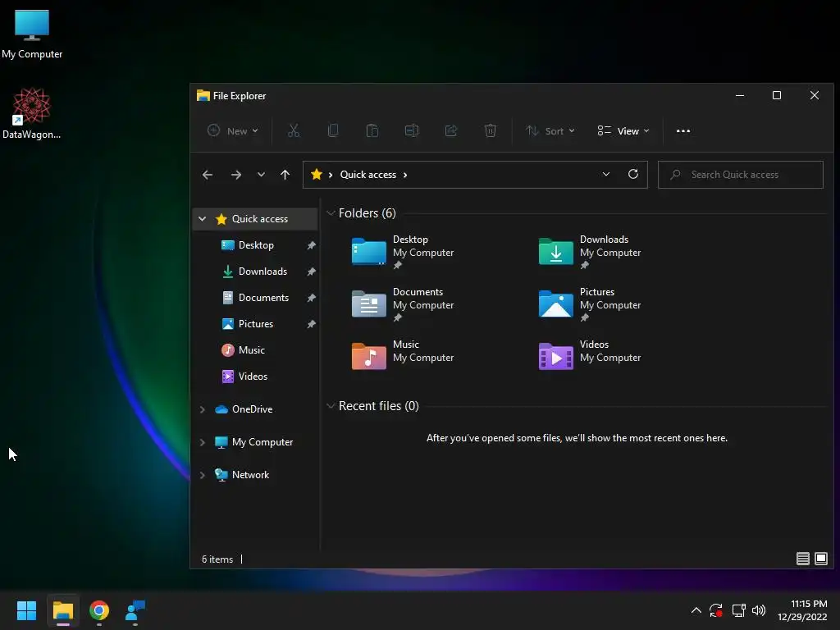Open the Pictures folder tile

click(x=590, y=304)
